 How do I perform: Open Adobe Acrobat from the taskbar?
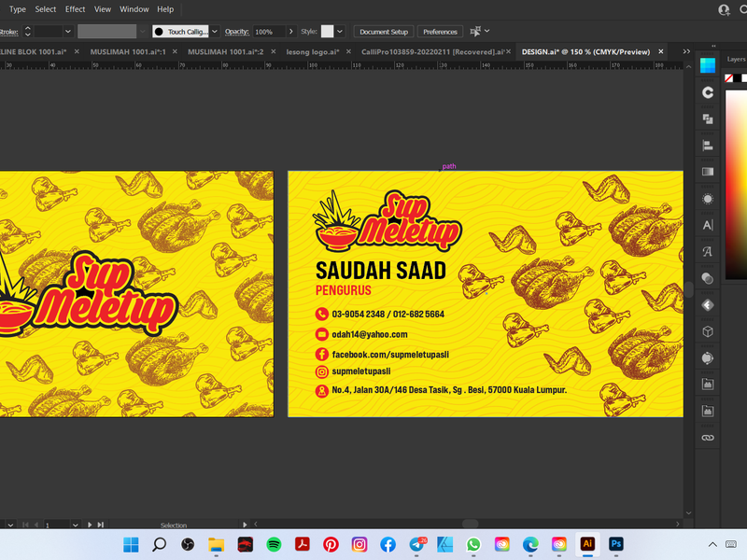pyautogui.click(x=302, y=544)
